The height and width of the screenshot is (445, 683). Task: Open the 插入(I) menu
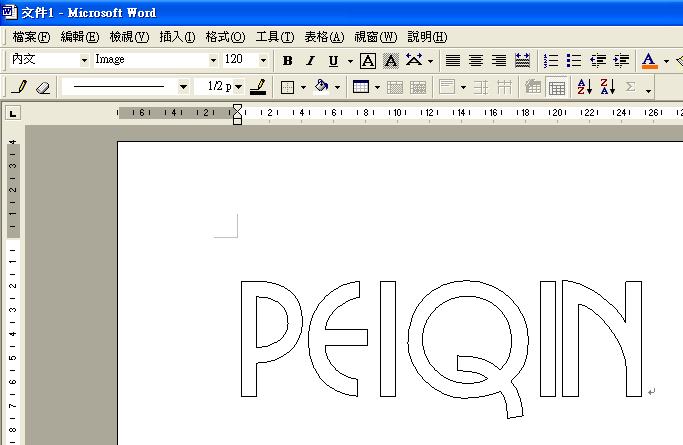click(177, 37)
